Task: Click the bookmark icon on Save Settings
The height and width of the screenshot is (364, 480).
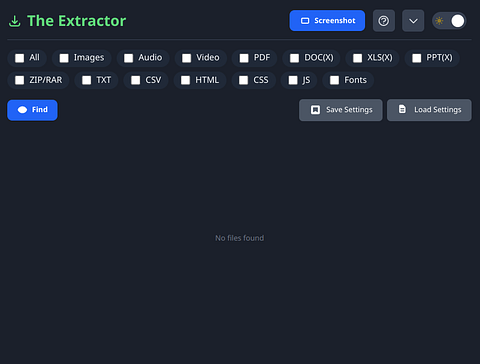Action: (315, 110)
